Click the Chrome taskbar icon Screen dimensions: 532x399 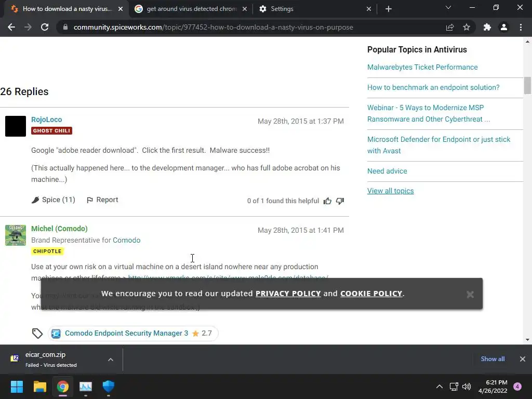[x=63, y=387]
